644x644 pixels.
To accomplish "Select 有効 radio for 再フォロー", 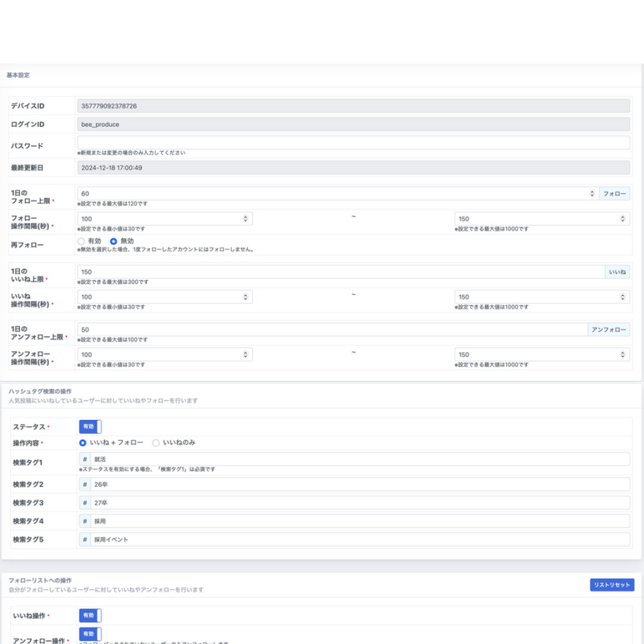I will click(81, 241).
